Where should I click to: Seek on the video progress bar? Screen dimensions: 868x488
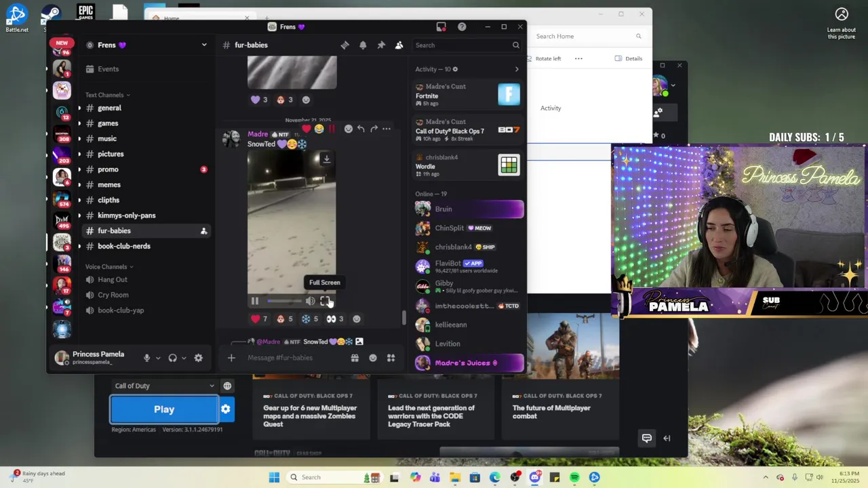coord(283,301)
